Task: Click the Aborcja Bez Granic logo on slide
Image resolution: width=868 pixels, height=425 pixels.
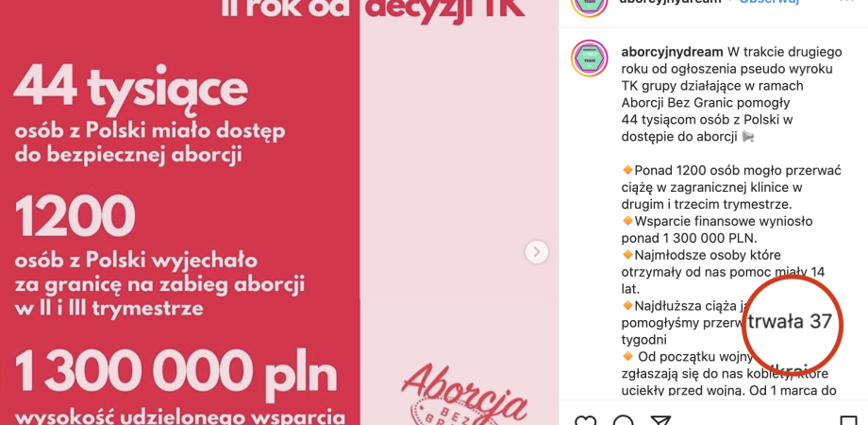Action: (464, 395)
